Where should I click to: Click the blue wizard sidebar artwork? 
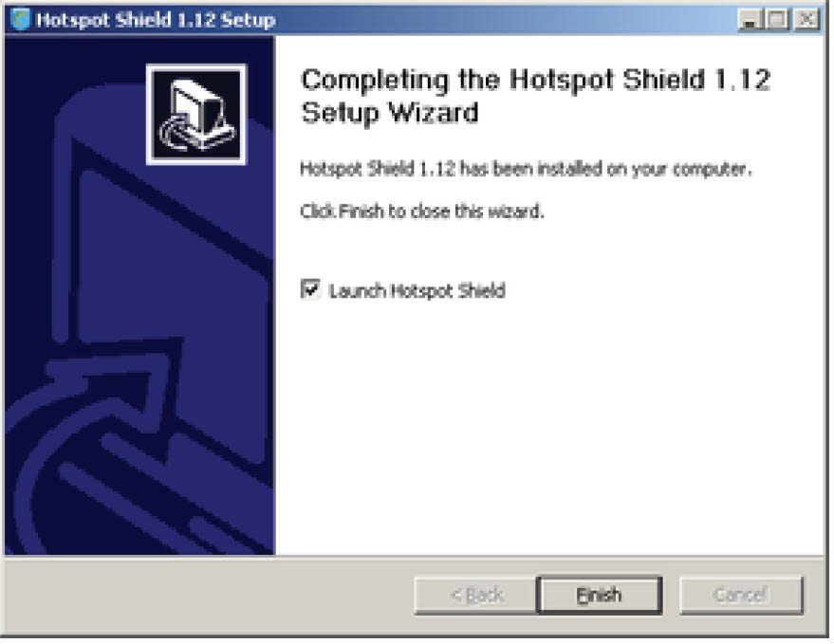click(139, 295)
